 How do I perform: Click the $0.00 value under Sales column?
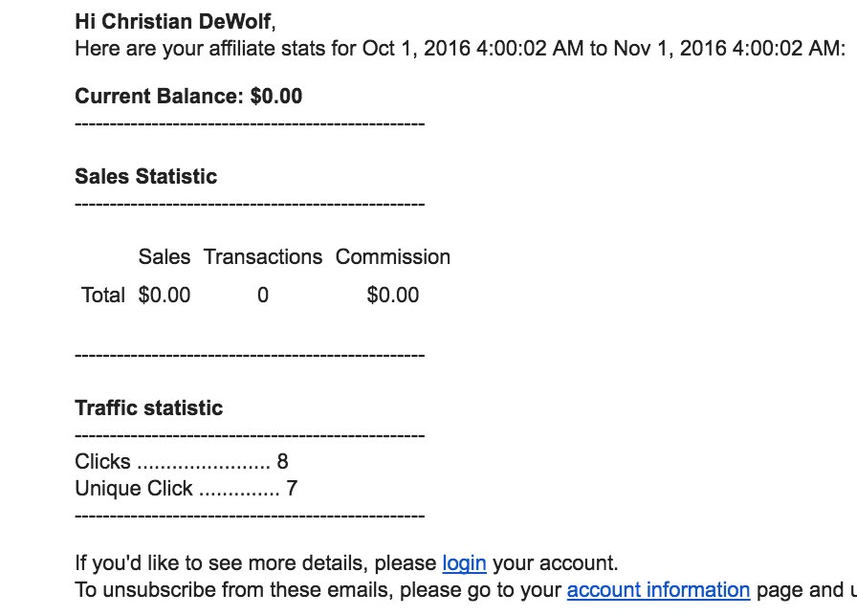pyautogui.click(x=165, y=295)
